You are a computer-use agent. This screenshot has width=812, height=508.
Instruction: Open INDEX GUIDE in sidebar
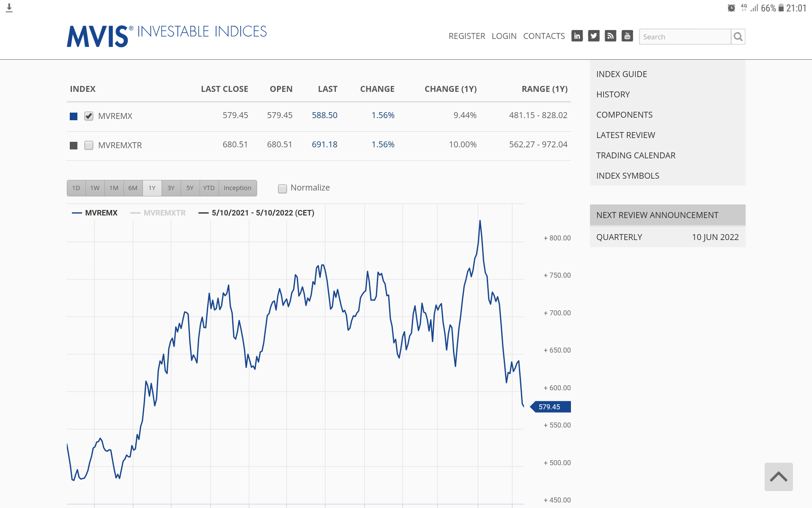622,74
